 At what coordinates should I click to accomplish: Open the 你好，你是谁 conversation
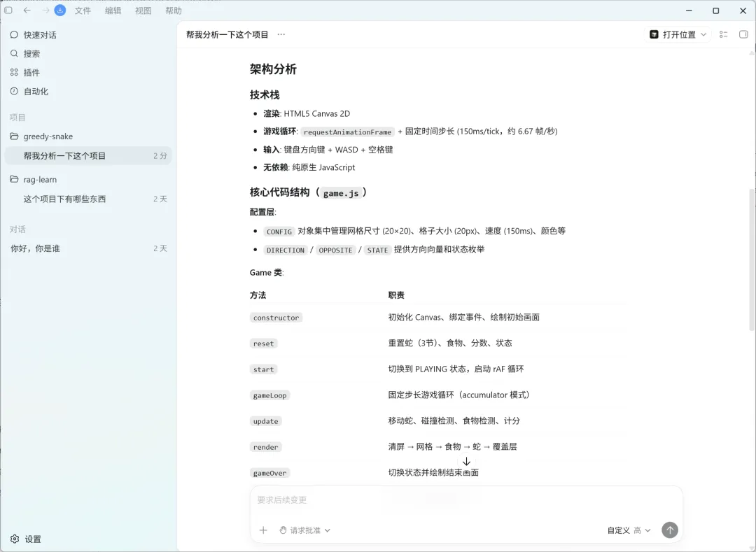[88, 248]
